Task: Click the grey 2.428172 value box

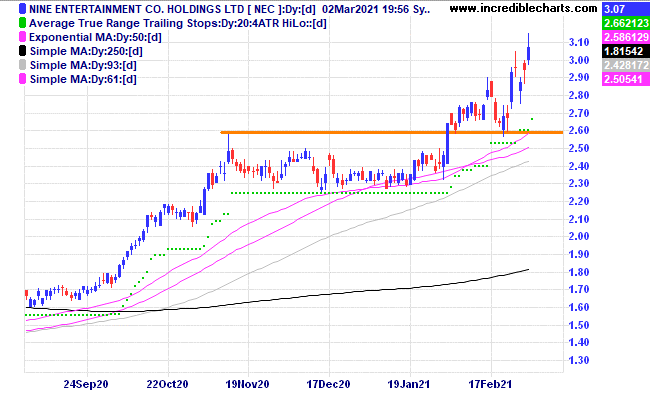Action: tap(625, 65)
